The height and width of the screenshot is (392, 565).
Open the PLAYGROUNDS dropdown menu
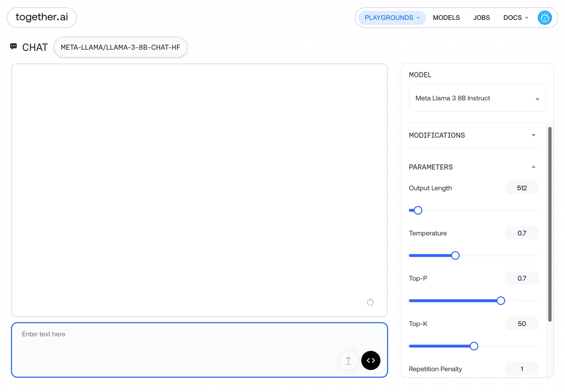pos(392,18)
